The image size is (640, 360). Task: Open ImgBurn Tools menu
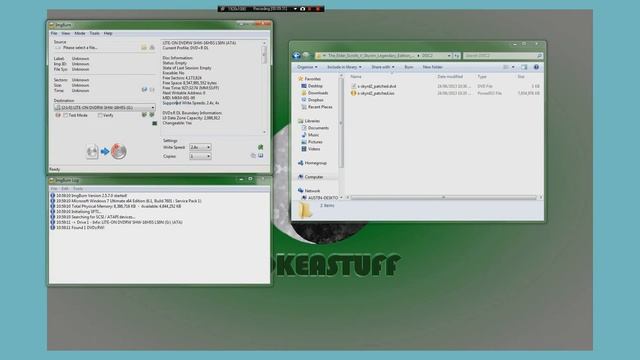click(94, 33)
